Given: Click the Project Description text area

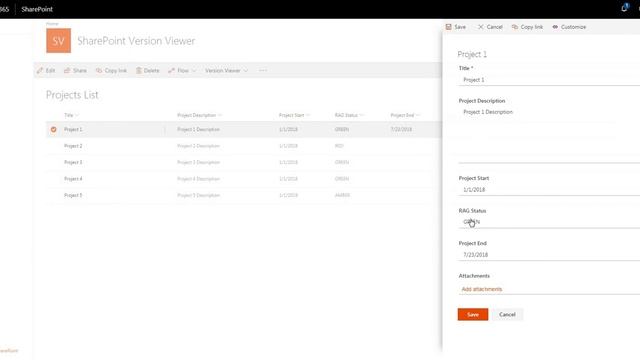Looking at the screenshot, I should [x=549, y=135].
